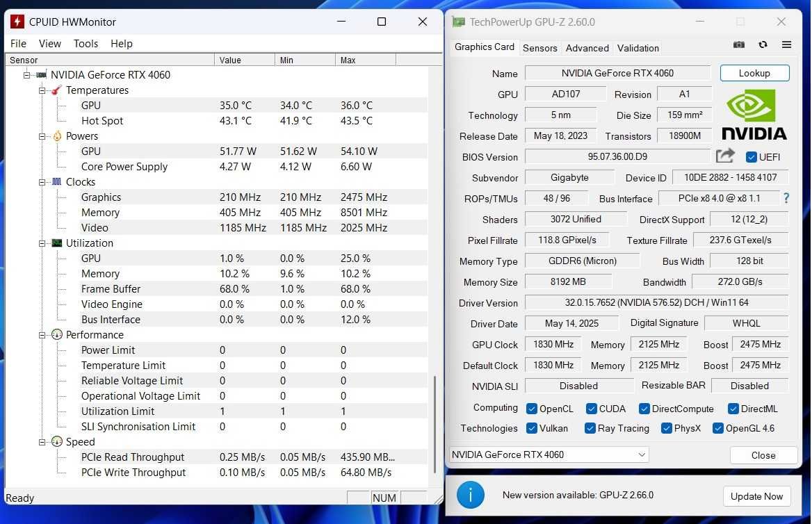Click the NVIDIA logo in GPU-Z
This screenshot has height=524, width=812.
pos(754,115)
